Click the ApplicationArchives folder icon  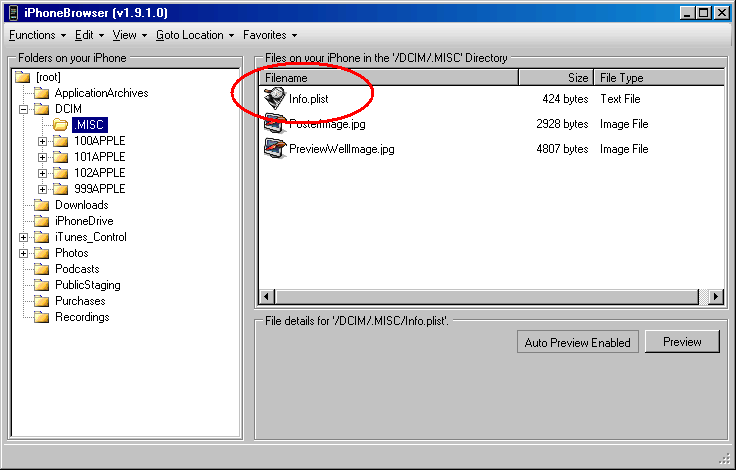click(41, 93)
